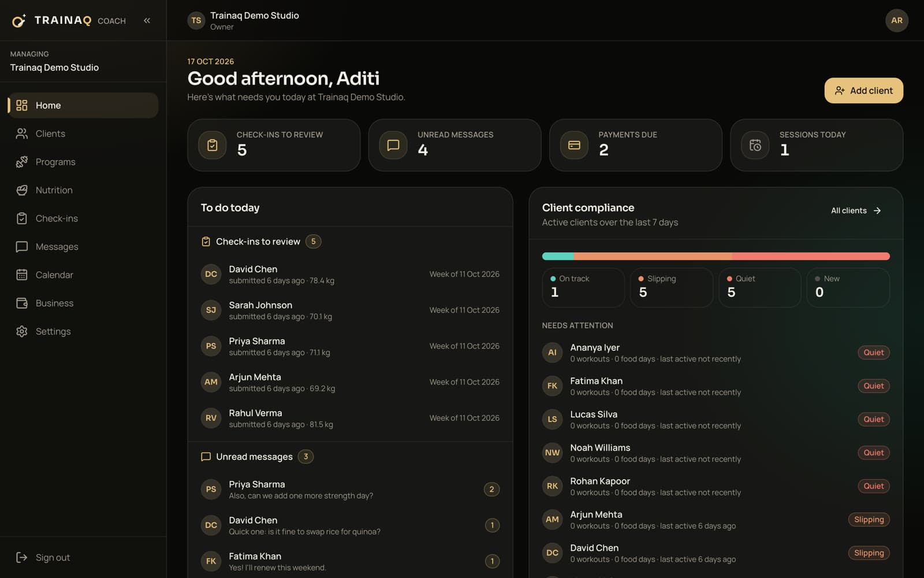Open the Programs page

tap(83, 162)
